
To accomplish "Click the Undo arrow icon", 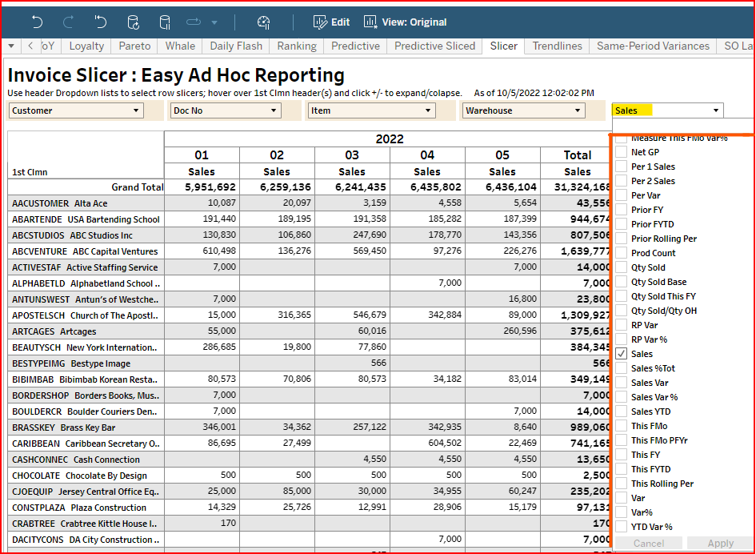I will pyautogui.click(x=38, y=22).
